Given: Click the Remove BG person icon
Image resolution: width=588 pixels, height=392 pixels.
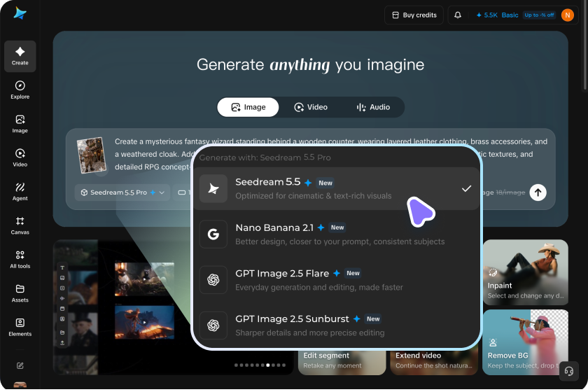Looking at the screenshot, I should [x=493, y=342].
